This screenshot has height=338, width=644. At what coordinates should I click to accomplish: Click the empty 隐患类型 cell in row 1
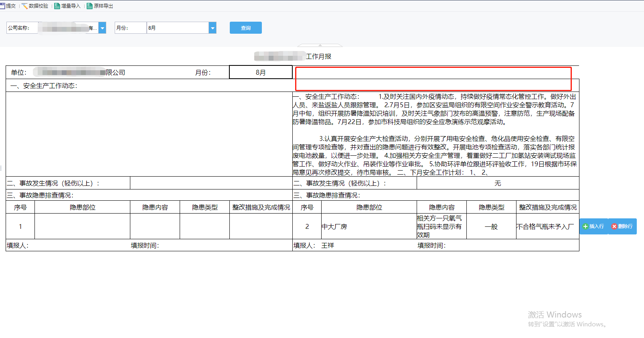pyautogui.click(x=205, y=226)
